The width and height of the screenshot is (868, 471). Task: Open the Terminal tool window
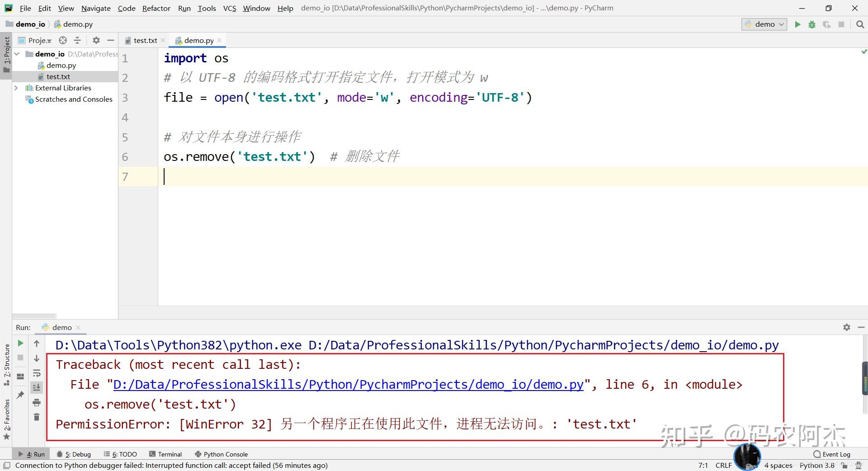[165, 454]
